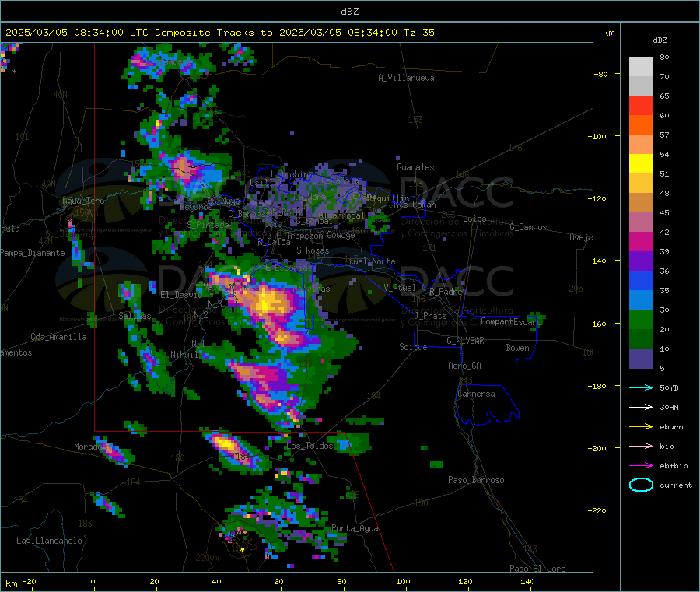
Task: Click the Carmensa map label
Action: coord(476,394)
